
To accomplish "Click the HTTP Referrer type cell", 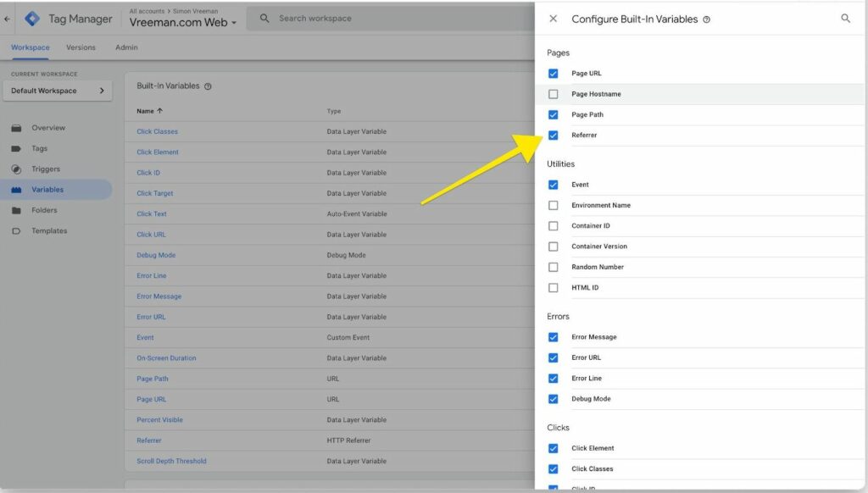I will click(348, 440).
